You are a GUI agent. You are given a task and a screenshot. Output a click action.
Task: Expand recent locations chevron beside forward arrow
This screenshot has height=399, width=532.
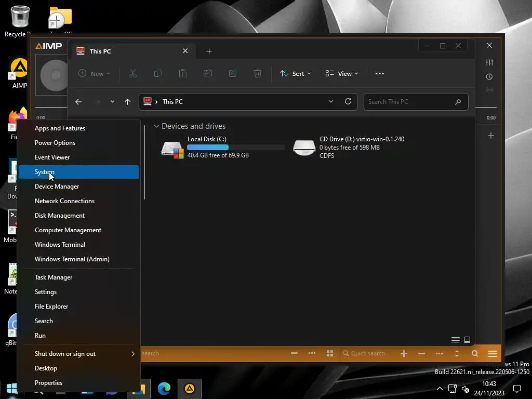pos(112,102)
